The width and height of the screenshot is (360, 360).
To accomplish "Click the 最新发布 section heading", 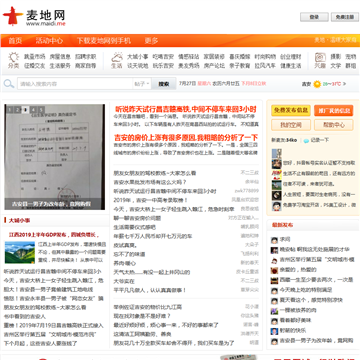I will tap(282, 225).
